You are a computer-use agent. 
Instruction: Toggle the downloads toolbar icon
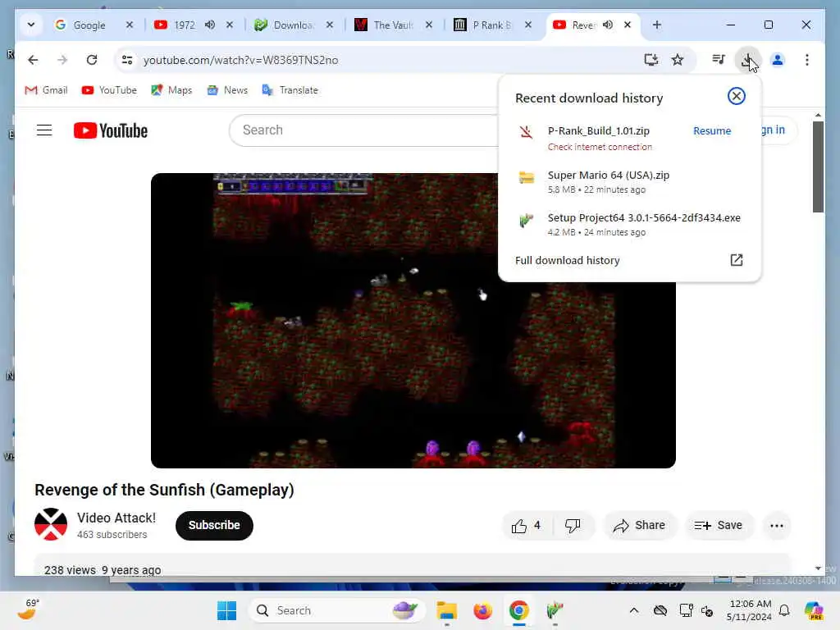[x=746, y=59]
